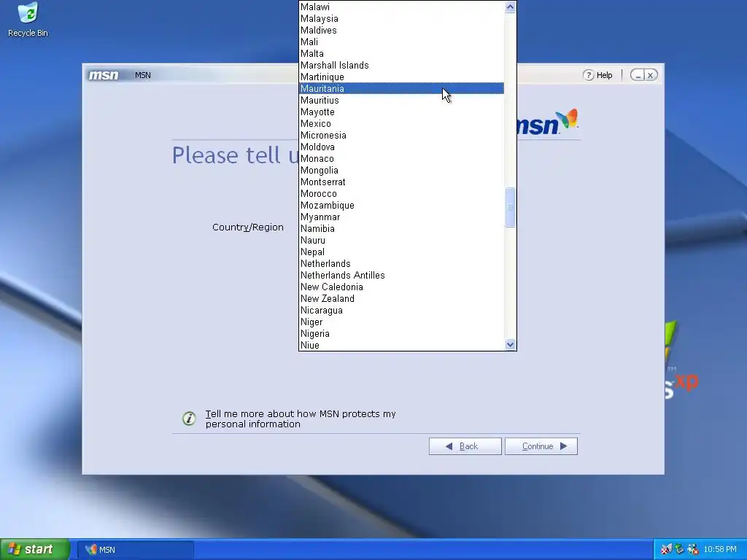Click the MSN taskbar button
Viewport: 747px width, 560px height.
[x=136, y=550]
